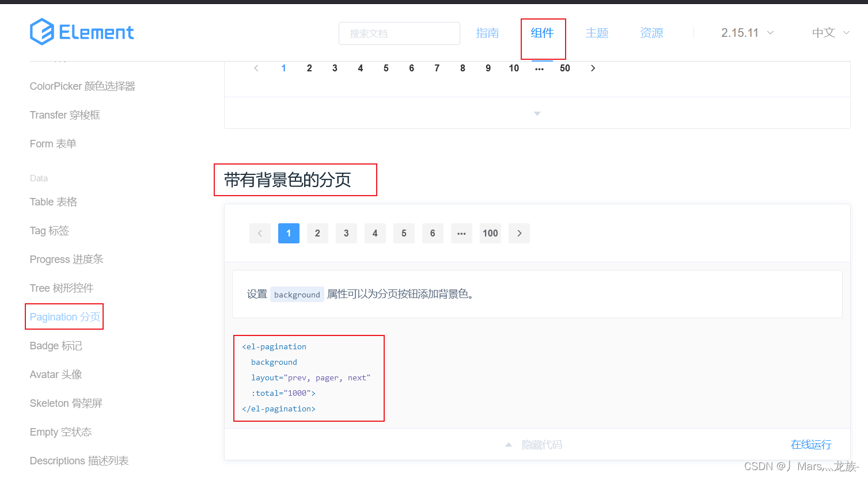Click the 带有背景色的分页 heading
Screen dimensions: 868x477
point(287,180)
